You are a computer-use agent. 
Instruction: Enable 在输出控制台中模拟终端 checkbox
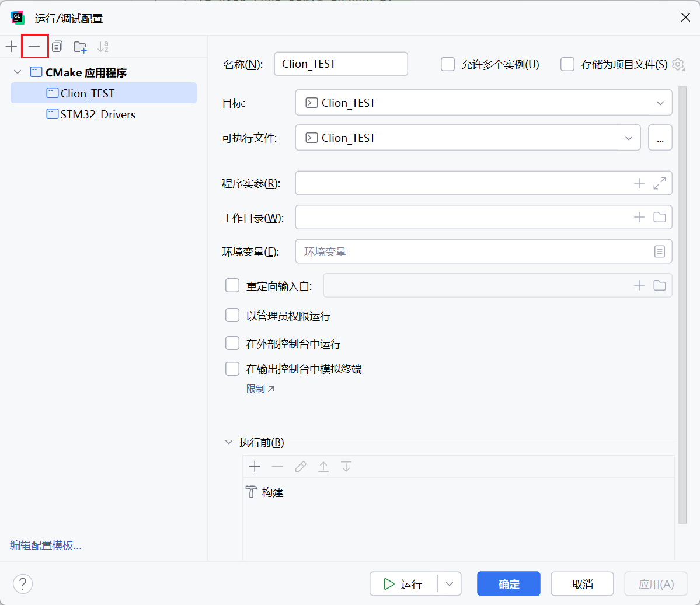tap(232, 369)
